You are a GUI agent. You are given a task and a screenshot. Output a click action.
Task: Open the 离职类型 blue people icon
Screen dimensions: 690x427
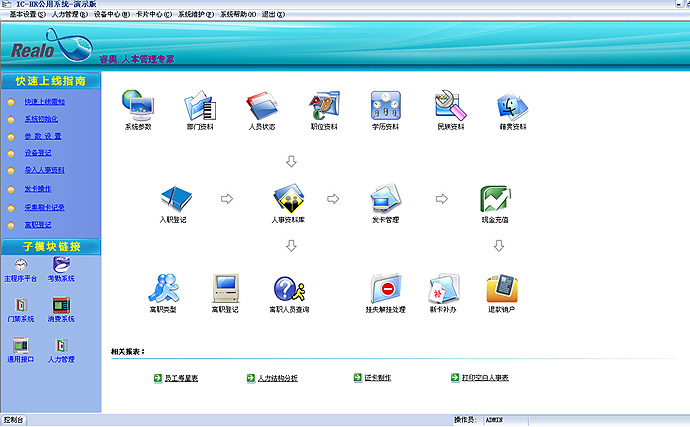(x=163, y=288)
